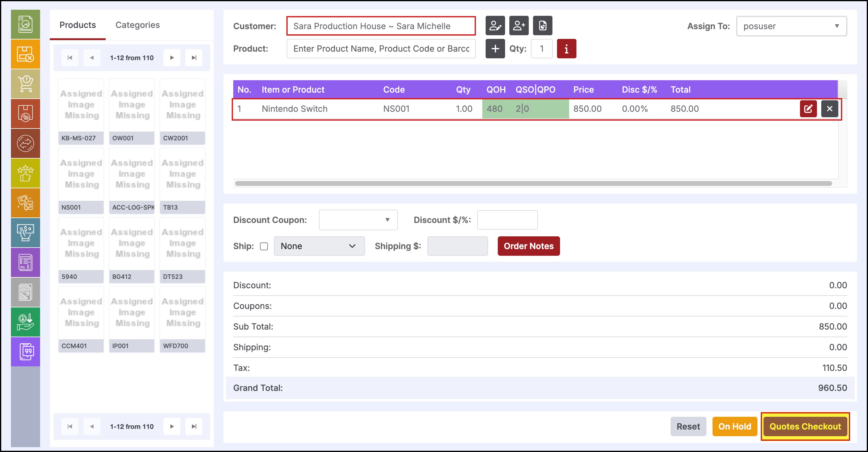Open the green report chart sidebar icon
Image resolution: width=868 pixels, height=452 pixels.
(x=25, y=24)
